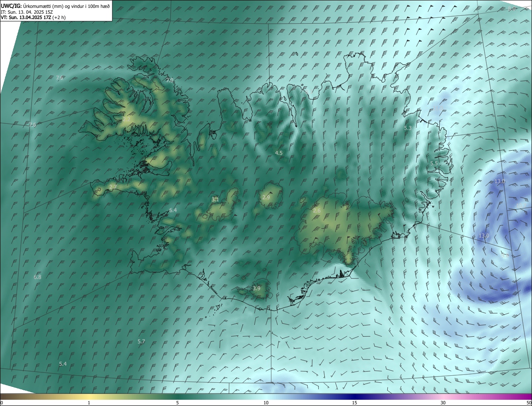Select the 5.3 value label
This screenshot has width=532, height=406.
408,128
